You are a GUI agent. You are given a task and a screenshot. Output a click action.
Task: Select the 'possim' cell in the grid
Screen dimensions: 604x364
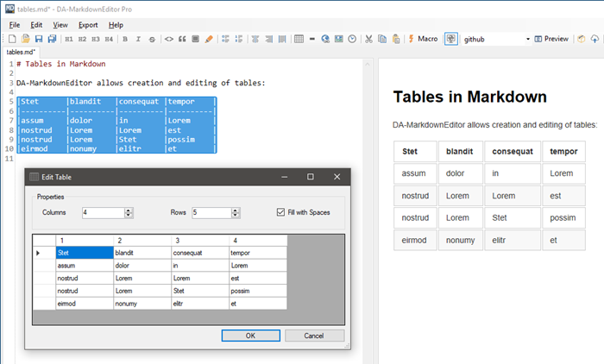click(258, 291)
